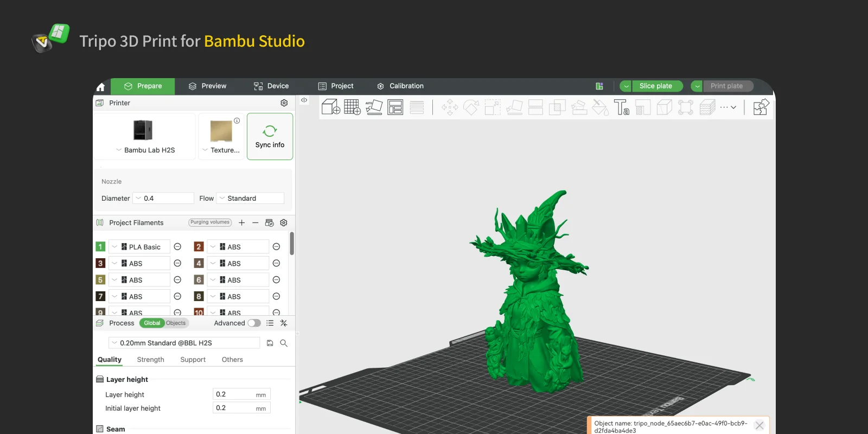The width and height of the screenshot is (868, 434).
Task: Search process settings with the magnifier icon
Action: [x=284, y=343]
